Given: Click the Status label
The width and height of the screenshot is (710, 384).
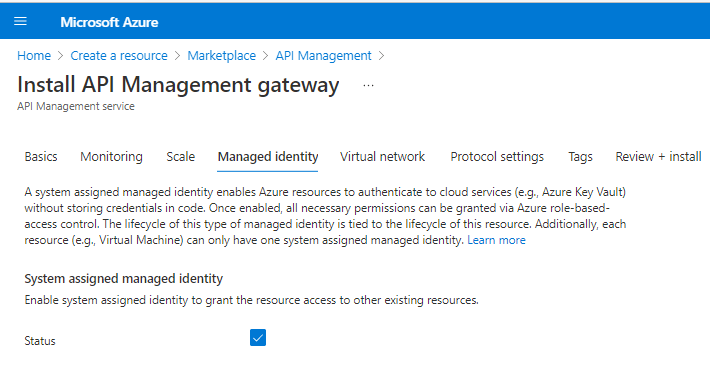Looking at the screenshot, I should [40, 341].
